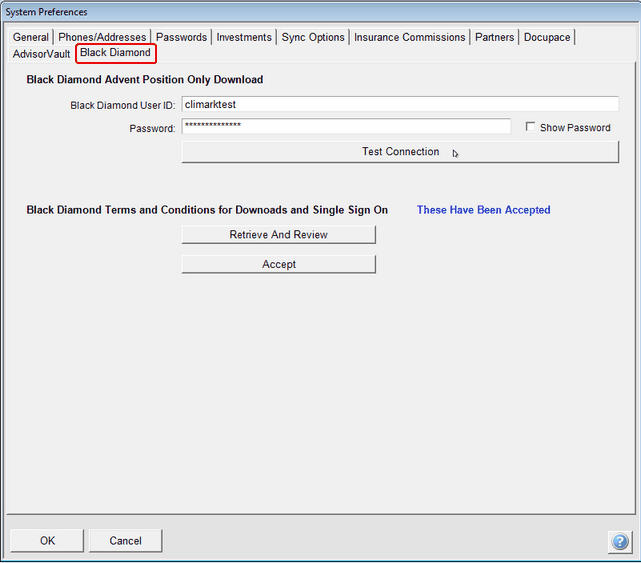Screen dimensions: 641x563
Task: Focus the Black Diamond User ID field
Action: [400, 104]
